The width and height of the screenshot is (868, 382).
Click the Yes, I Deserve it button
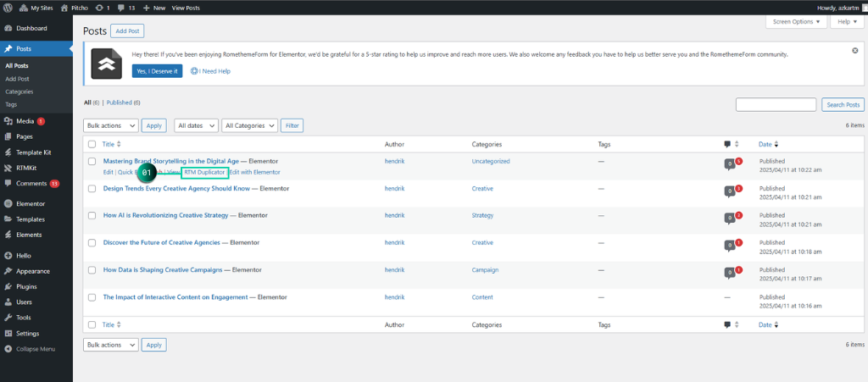click(x=157, y=71)
